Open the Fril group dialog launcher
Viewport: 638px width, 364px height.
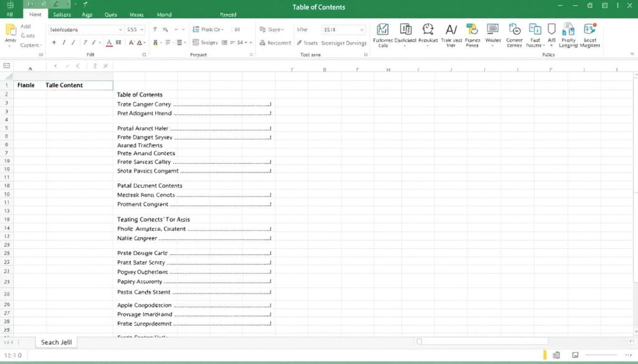point(144,54)
